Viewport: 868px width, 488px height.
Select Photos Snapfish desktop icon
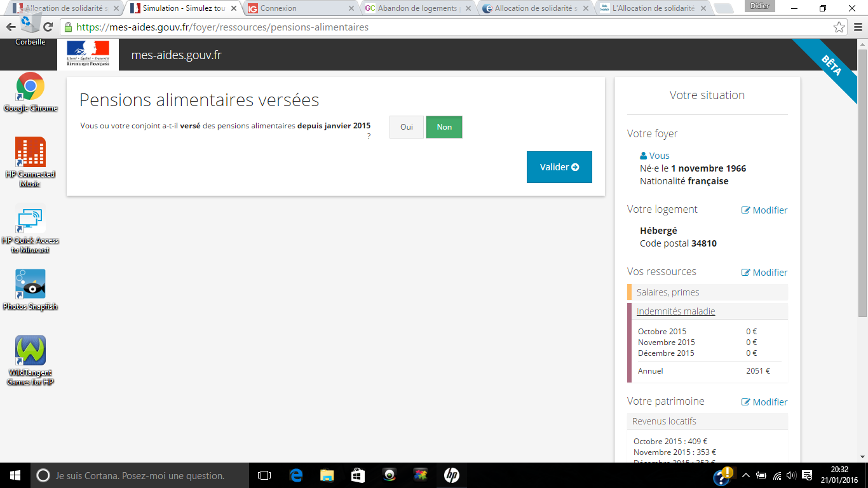(x=30, y=290)
